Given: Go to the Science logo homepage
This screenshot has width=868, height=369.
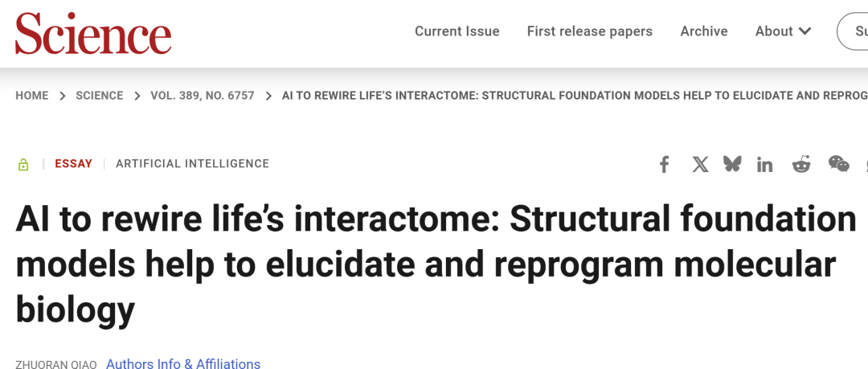Looking at the screenshot, I should [93, 33].
